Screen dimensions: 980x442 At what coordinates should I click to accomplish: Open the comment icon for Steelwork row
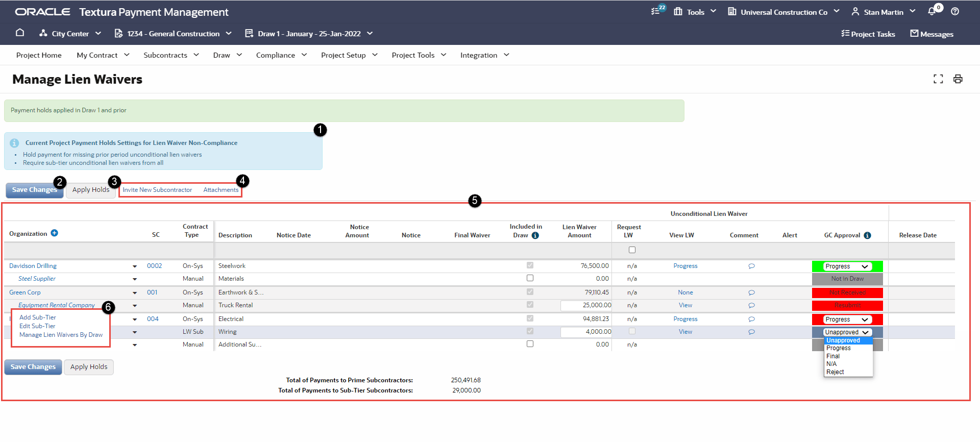point(751,266)
